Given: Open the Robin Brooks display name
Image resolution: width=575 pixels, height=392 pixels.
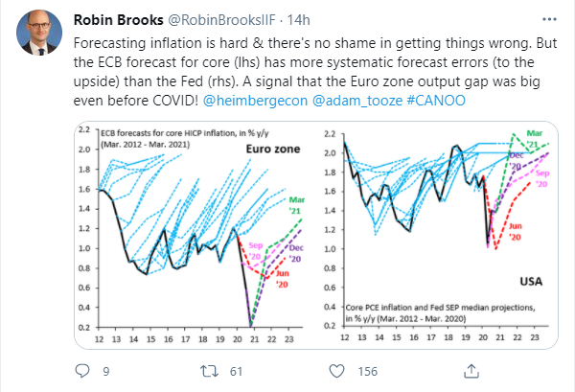Looking at the screenshot, I should [x=114, y=20].
